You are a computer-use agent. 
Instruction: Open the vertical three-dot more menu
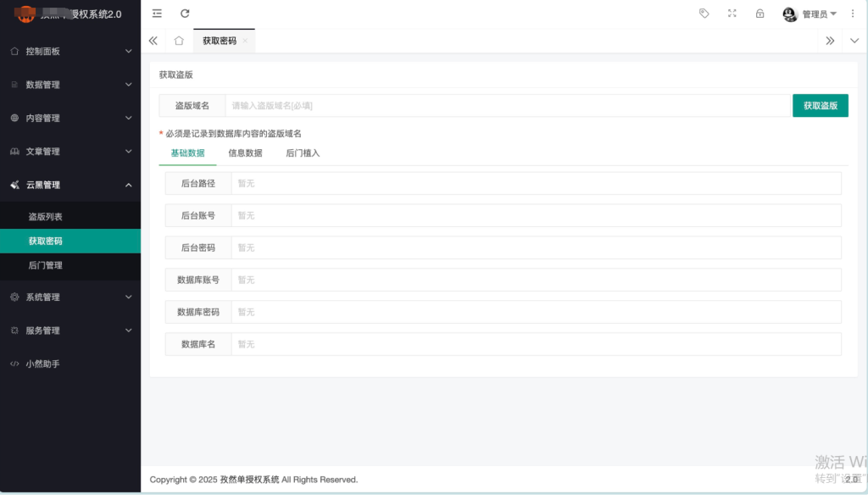(853, 14)
